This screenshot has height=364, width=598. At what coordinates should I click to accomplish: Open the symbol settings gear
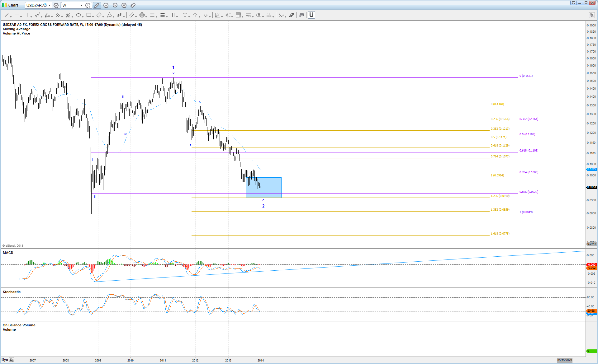point(56,5)
